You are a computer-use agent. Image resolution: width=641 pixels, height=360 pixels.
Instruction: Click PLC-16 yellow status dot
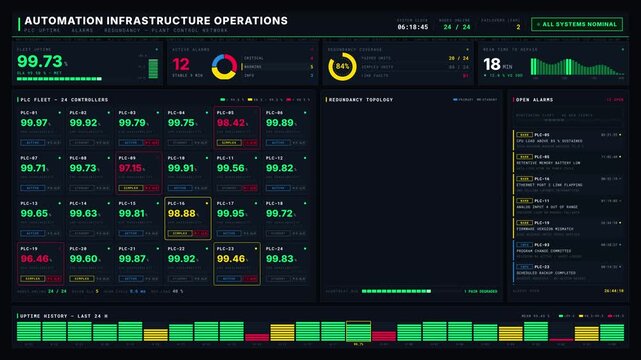pos(207,203)
